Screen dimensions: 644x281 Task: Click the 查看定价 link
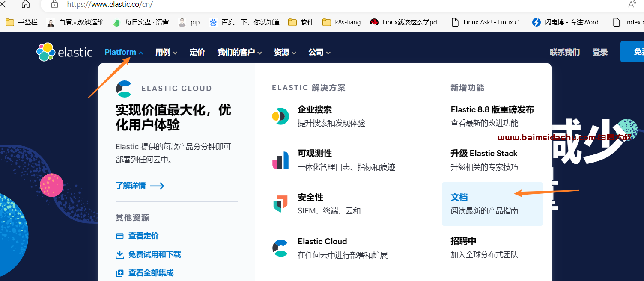coord(143,236)
